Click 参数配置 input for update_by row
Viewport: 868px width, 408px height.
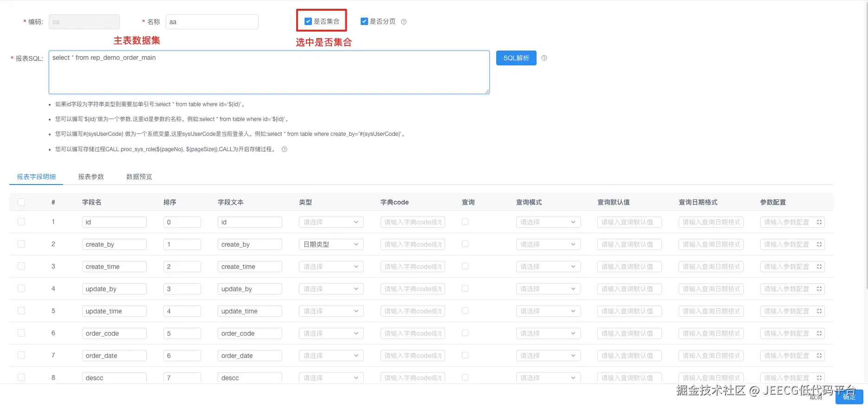(792, 289)
